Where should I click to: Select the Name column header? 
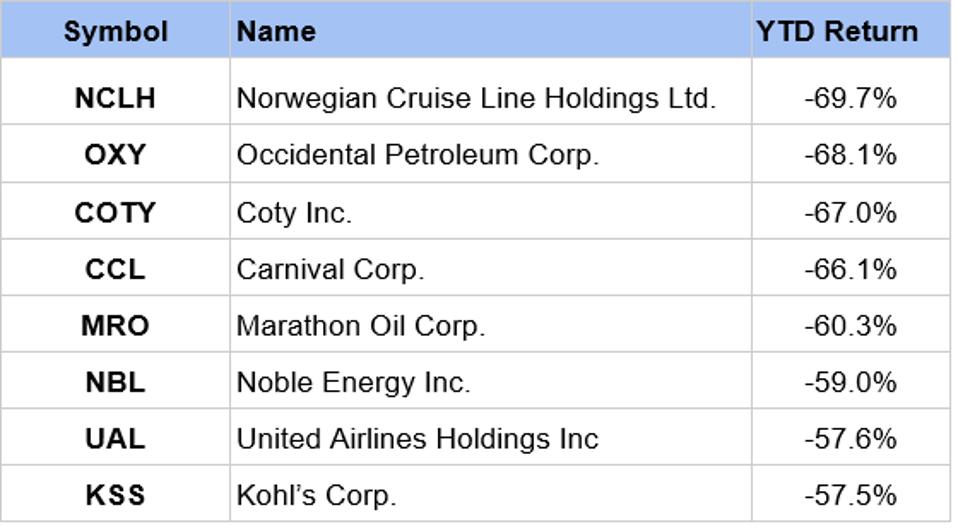click(276, 31)
